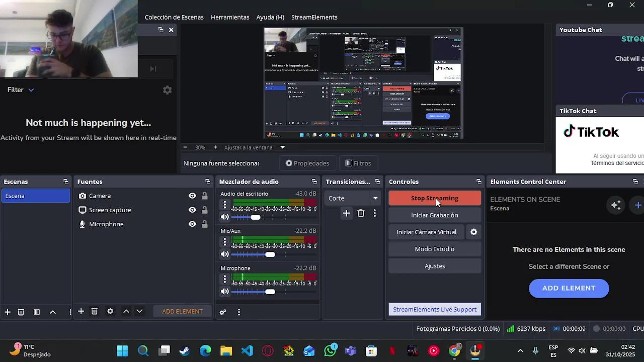The image size is (644, 362).
Task: Toggle lock on Screen capture source
Action: [204, 210]
